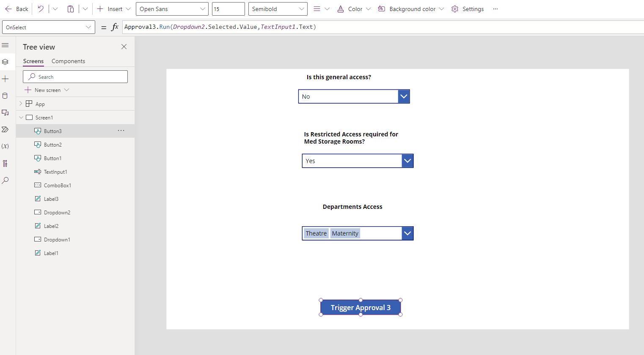Select ComboBox1 in the tree

pos(58,186)
